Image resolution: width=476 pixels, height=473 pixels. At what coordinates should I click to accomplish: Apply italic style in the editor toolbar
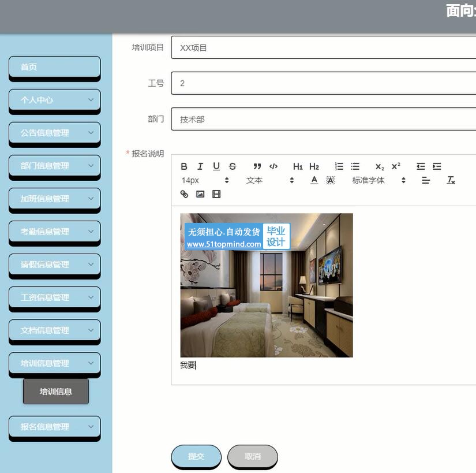tap(200, 166)
